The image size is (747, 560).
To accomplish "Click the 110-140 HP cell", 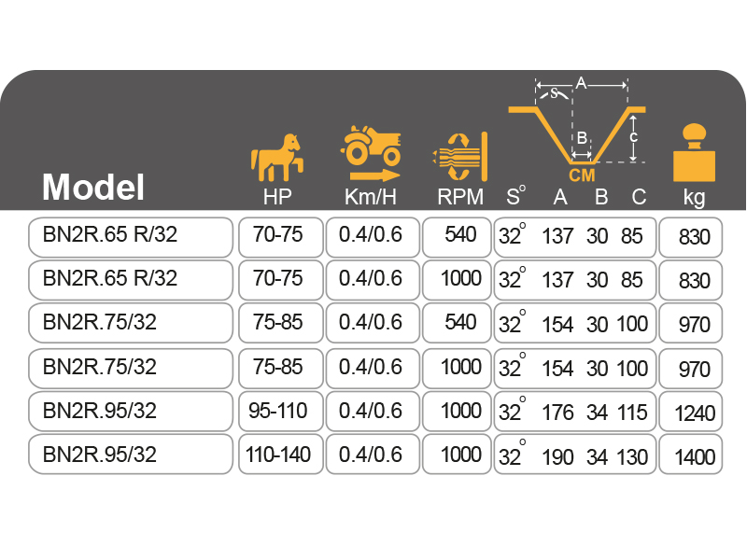I will point(281,455).
